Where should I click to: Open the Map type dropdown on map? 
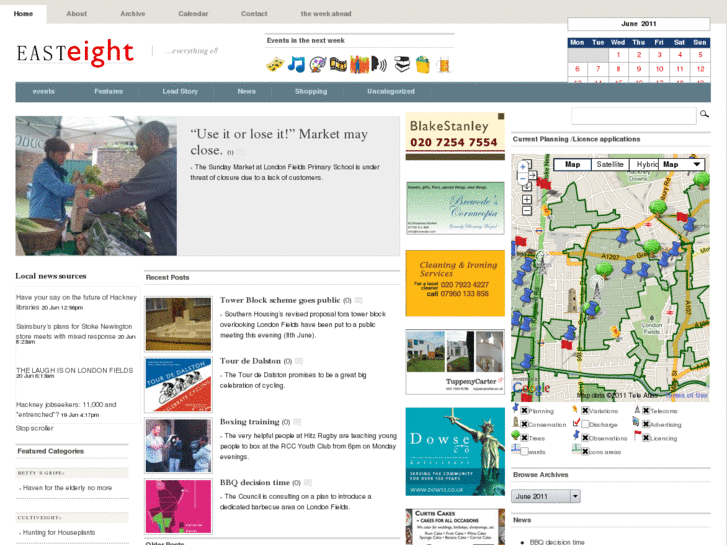click(x=681, y=165)
